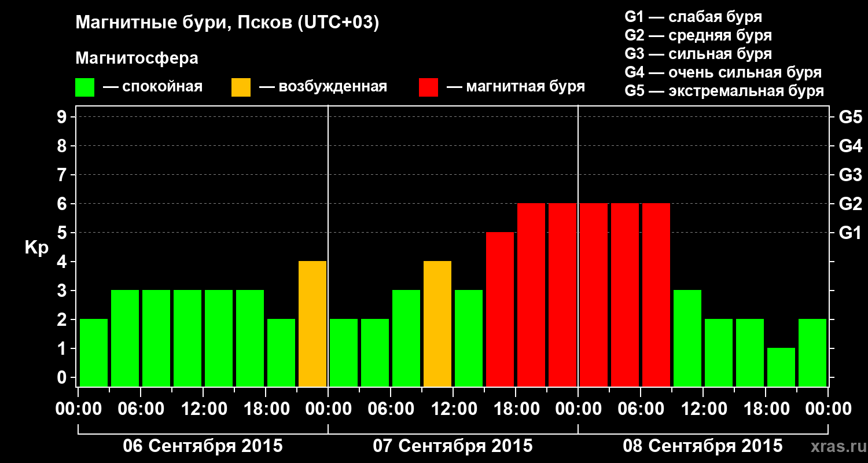Select the chart title 'Магнитные бури, Псков (UTC+03)'
This screenshot has width=868, height=463.
[227, 23]
